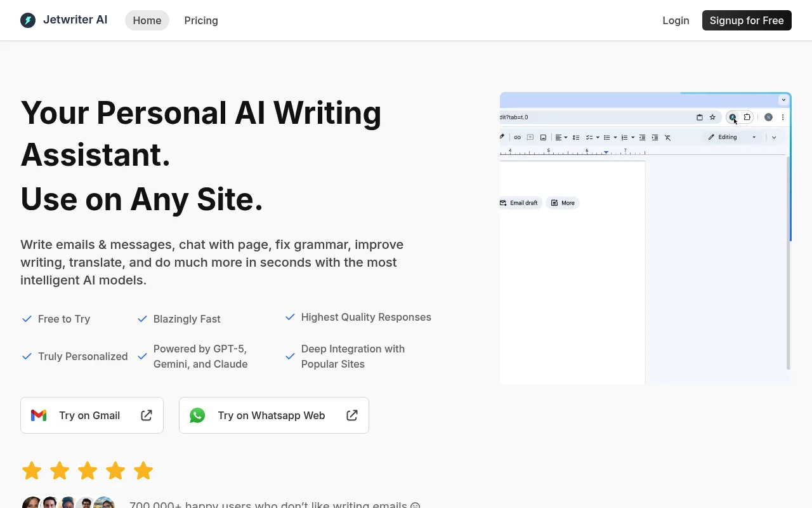Click the Jetwriter AI lightning logo icon
This screenshot has height=508, width=812.
[x=28, y=20]
